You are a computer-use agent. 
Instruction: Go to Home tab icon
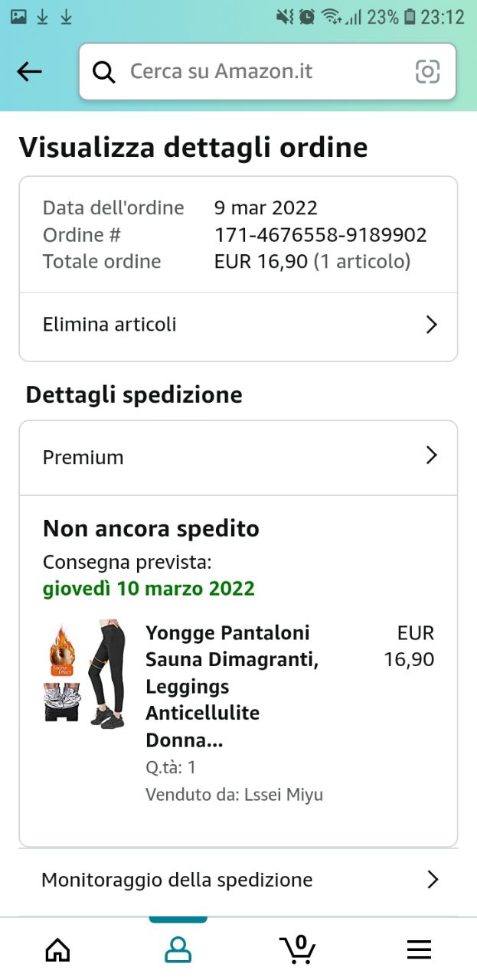(57, 950)
